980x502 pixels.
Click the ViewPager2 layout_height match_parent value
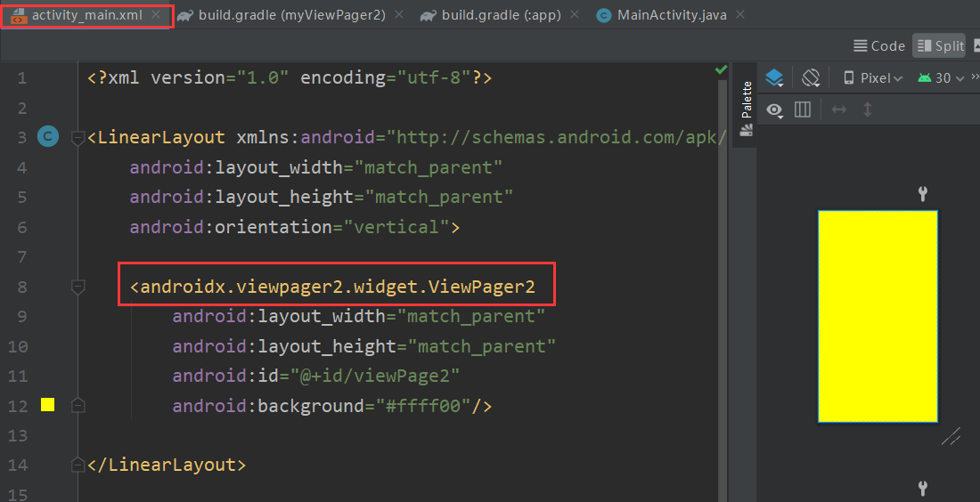481,346
